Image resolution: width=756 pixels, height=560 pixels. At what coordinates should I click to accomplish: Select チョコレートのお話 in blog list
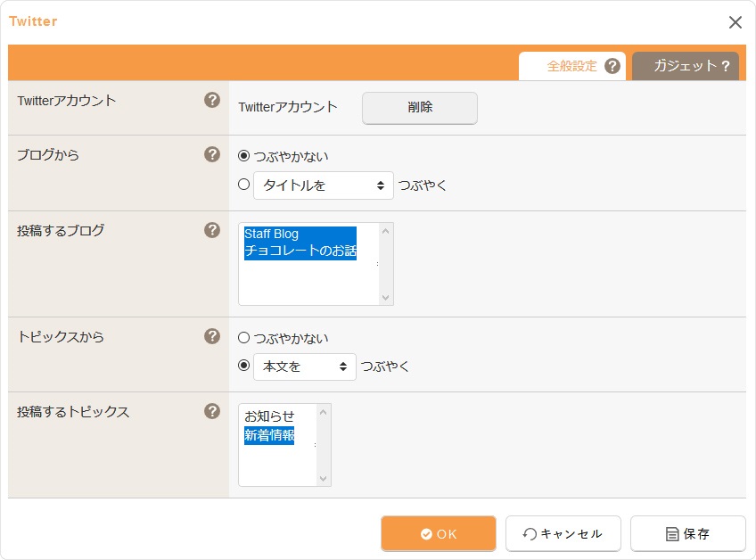pyautogui.click(x=300, y=251)
